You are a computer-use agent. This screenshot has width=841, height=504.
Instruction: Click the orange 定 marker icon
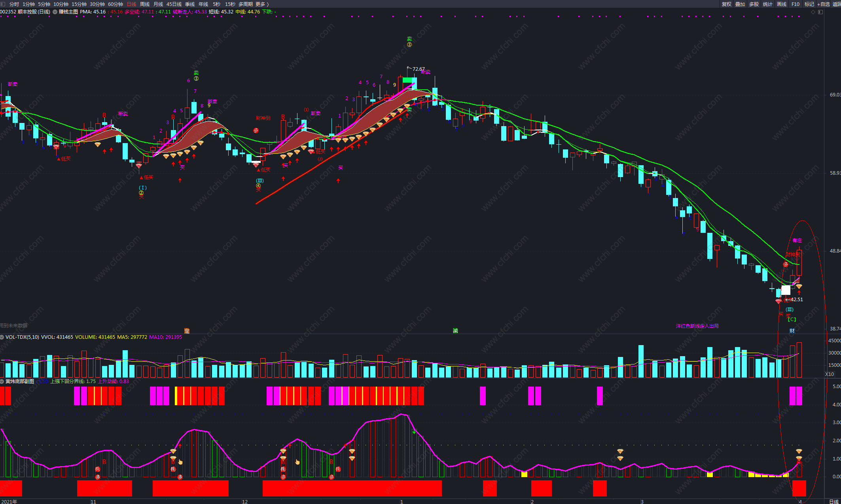187,331
